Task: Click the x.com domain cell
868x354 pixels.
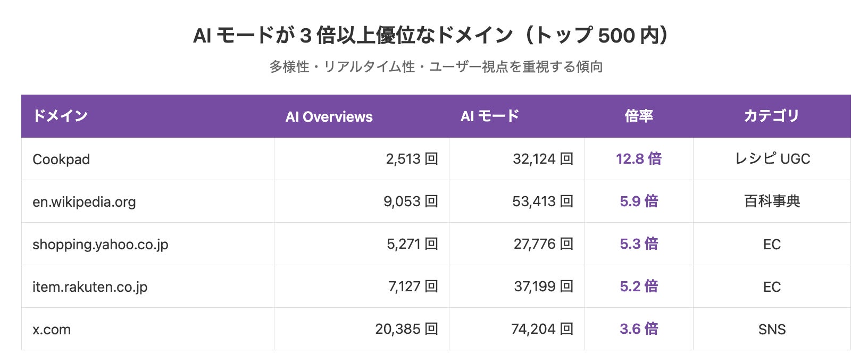Action: tap(52, 329)
